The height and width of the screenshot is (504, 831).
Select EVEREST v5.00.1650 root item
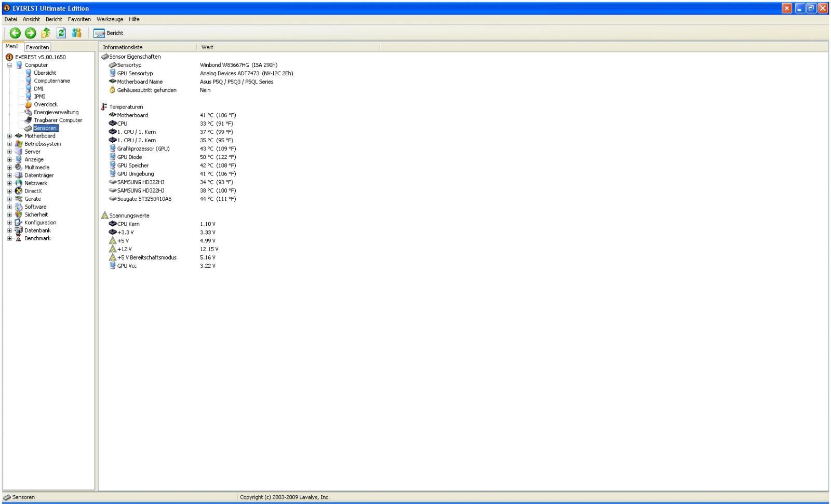[40, 57]
